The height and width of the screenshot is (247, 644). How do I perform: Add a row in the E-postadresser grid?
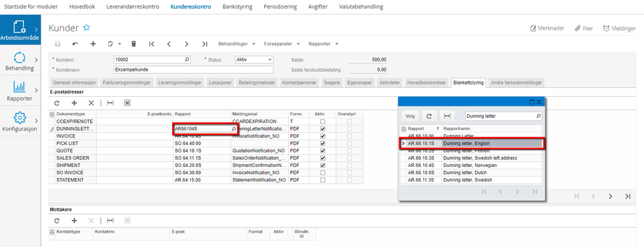click(x=74, y=103)
